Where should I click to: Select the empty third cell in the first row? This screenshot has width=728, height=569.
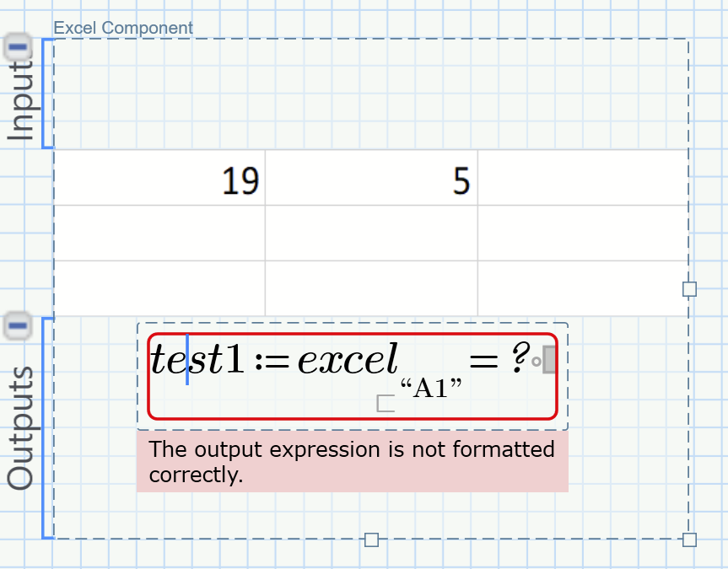582,179
